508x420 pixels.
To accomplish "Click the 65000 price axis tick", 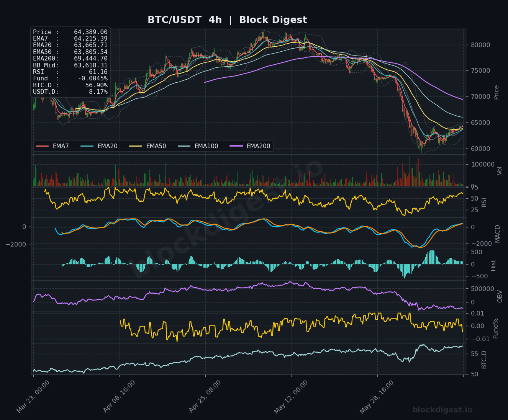I will (480, 123).
